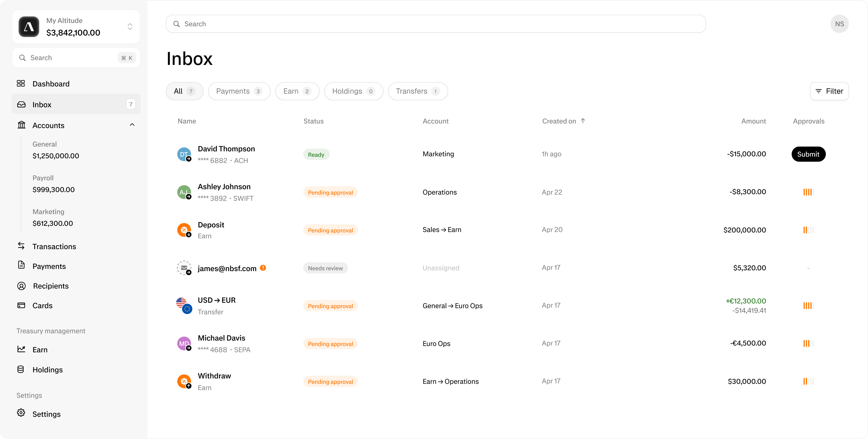The image size is (868, 439).
Task: Collapse the Accounts section chevron
Action: (x=132, y=125)
